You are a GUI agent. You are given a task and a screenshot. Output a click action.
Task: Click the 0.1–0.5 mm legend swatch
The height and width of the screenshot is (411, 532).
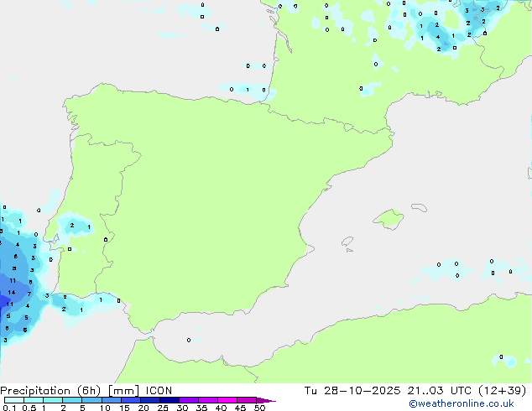14,400
